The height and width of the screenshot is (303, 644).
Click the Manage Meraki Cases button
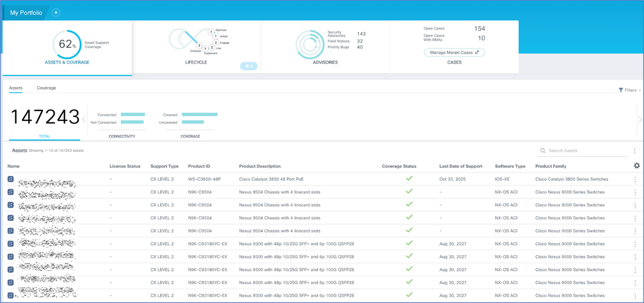click(x=454, y=52)
